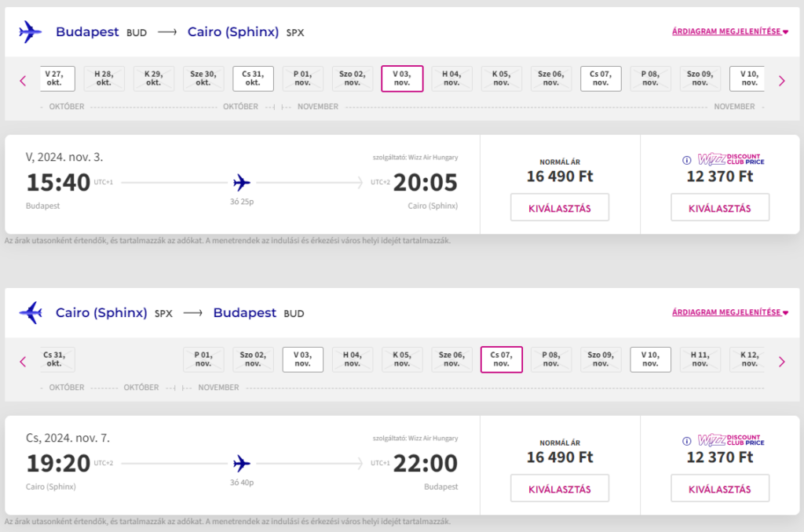Go to previous outbound dates arrow
804x532 pixels.
pyautogui.click(x=23, y=80)
